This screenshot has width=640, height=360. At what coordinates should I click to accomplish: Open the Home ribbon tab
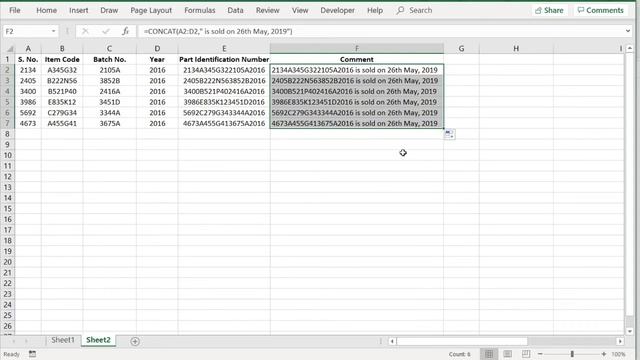(47, 10)
